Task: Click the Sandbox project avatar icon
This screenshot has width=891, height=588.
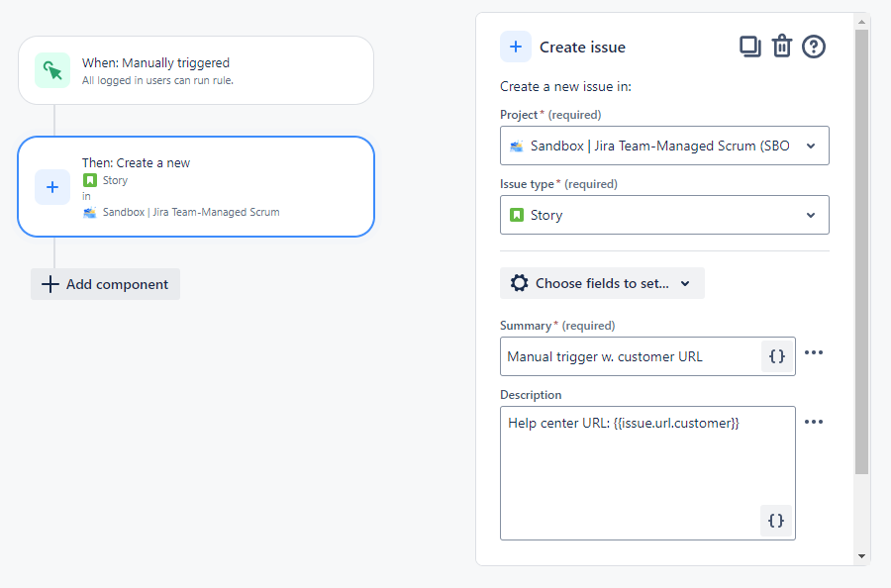Action: point(517,147)
